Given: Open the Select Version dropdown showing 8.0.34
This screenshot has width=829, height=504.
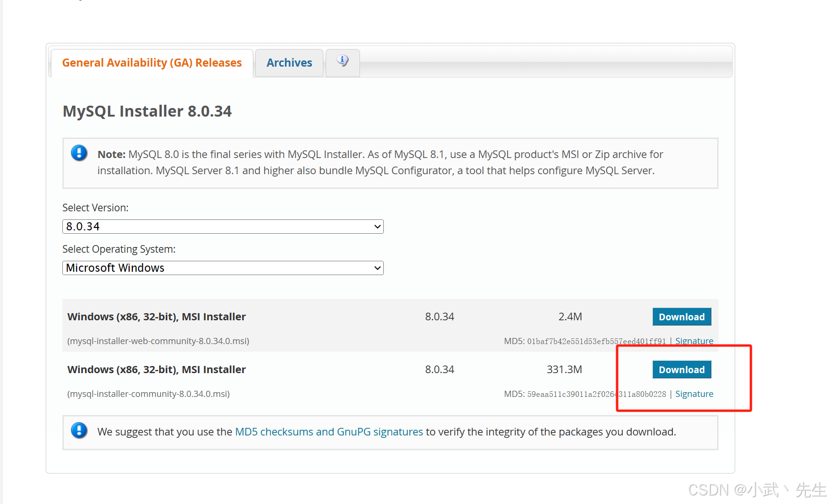Looking at the screenshot, I should pos(223,227).
